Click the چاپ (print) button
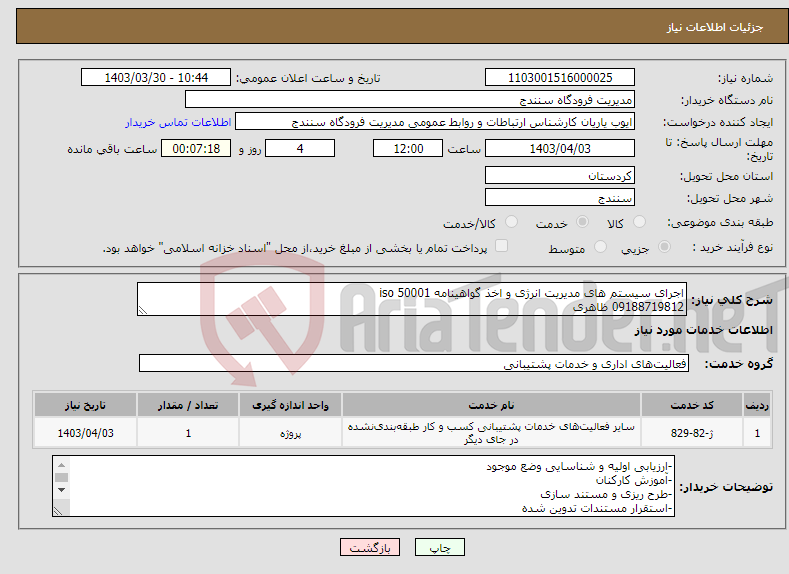The width and height of the screenshot is (789, 574). pos(439,547)
